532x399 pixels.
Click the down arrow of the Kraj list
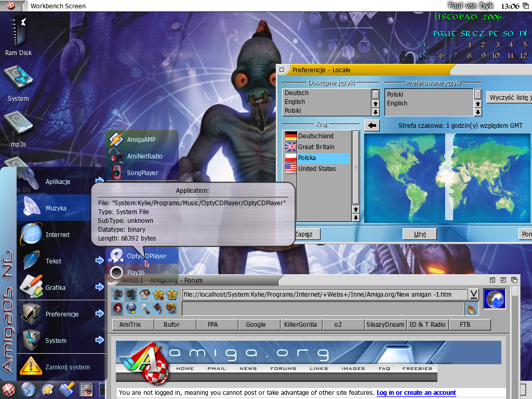click(355, 218)
